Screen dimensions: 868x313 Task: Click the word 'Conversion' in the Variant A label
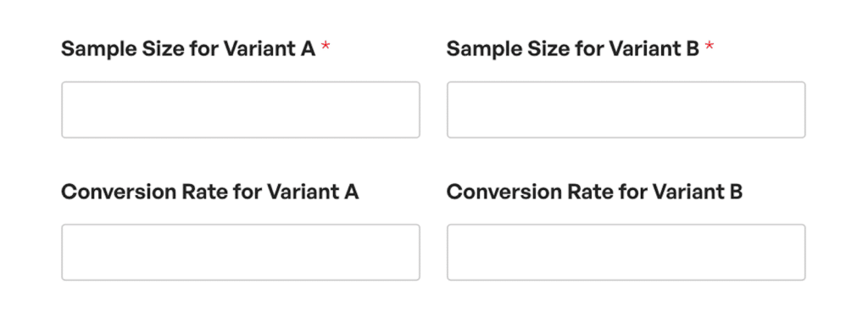click(118, 192)
